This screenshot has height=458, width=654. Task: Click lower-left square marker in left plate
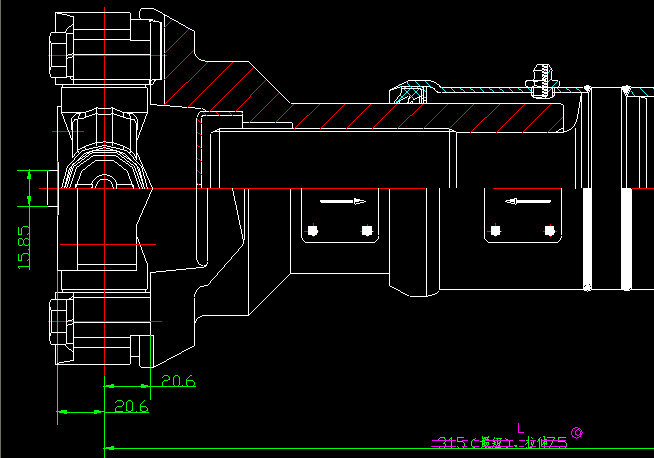(x=313, y=231)
